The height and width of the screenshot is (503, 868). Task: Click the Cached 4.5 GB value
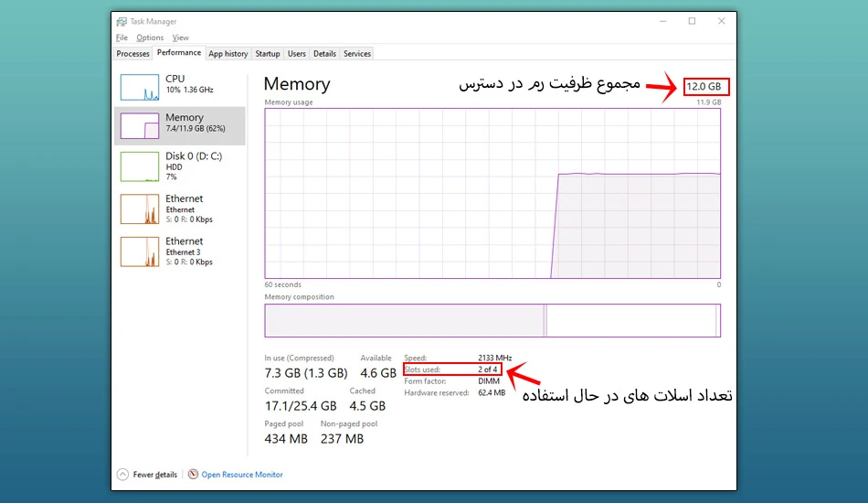coord(367,406)
